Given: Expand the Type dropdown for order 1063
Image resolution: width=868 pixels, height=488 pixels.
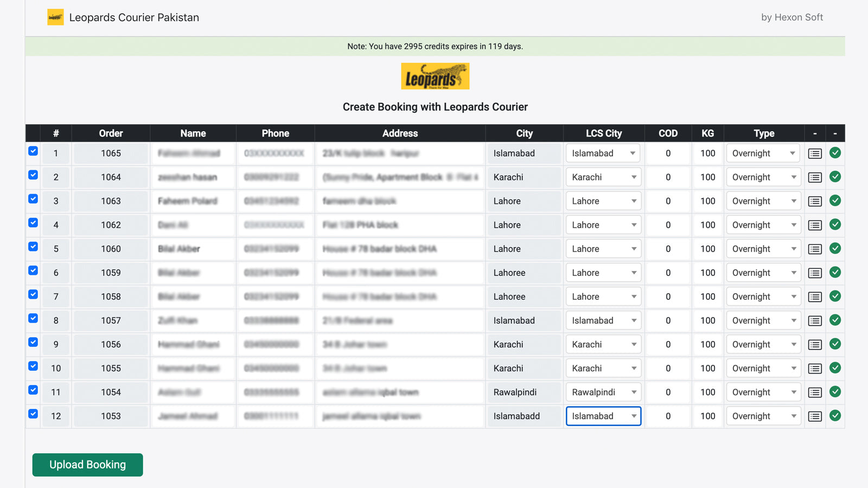Looking at the screenshot, I should tap(763, 201).
